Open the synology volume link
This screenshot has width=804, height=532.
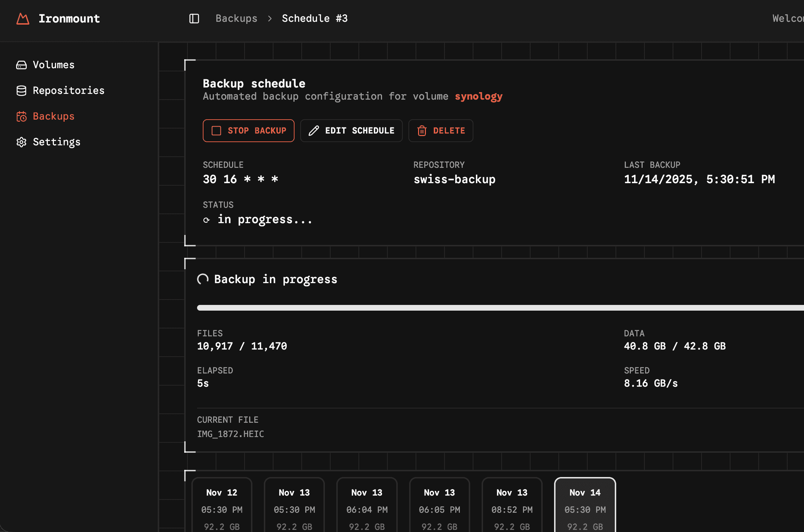click(478, 96)
